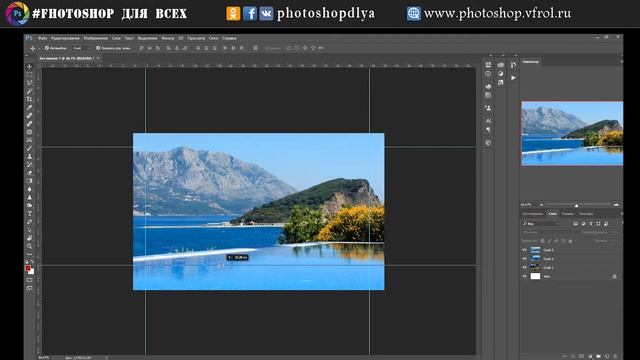The width and height of the screenshot is (640, 360).
Task: Open the Файл menu
Action: click(42, 38)
